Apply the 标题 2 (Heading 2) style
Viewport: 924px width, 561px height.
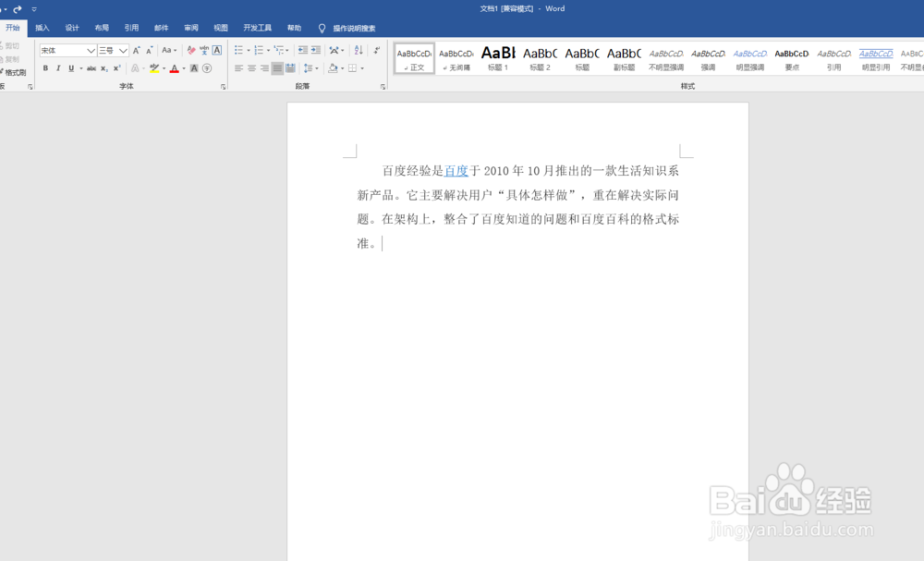point(540,58)
